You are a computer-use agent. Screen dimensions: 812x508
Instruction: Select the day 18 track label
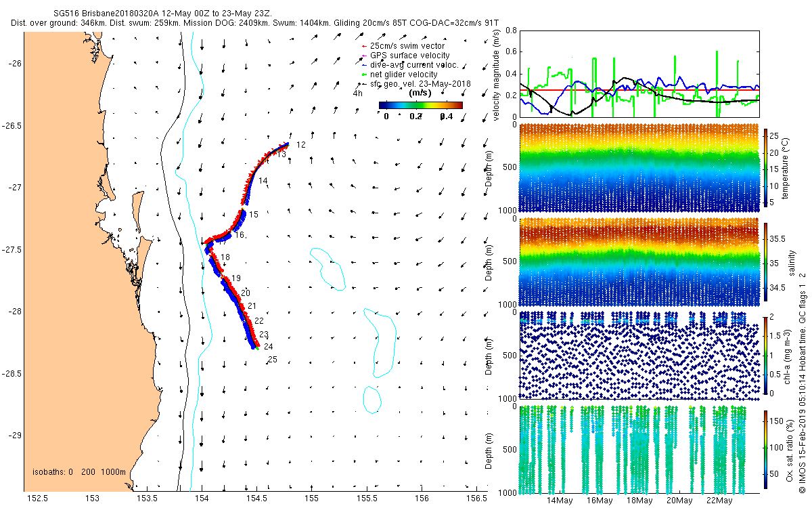[x=225, y=257]
